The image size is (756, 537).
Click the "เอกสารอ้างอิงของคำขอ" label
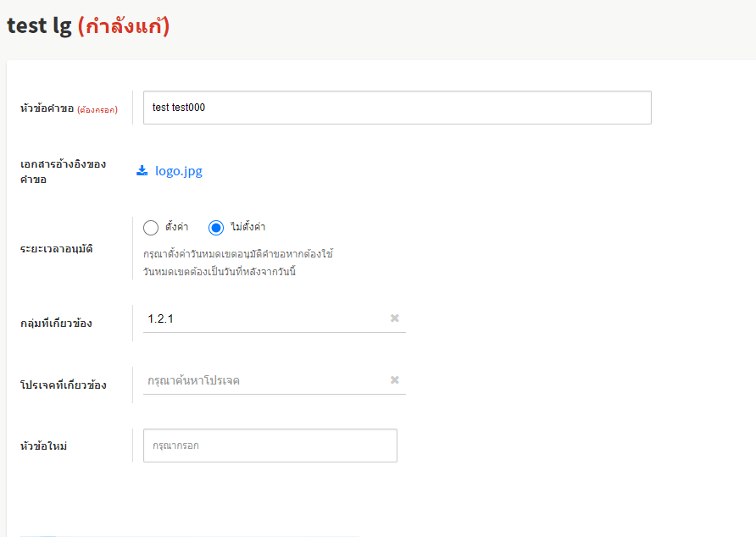(63, 171)
